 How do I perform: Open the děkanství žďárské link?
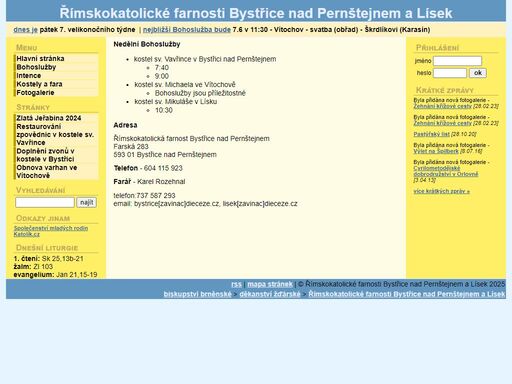(x=270, y=294)
